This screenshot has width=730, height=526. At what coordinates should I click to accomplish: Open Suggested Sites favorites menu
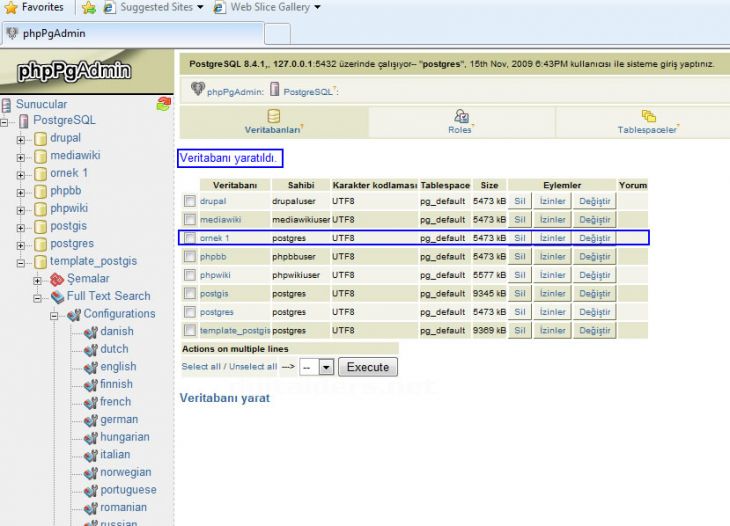click(x=154, y=7)
